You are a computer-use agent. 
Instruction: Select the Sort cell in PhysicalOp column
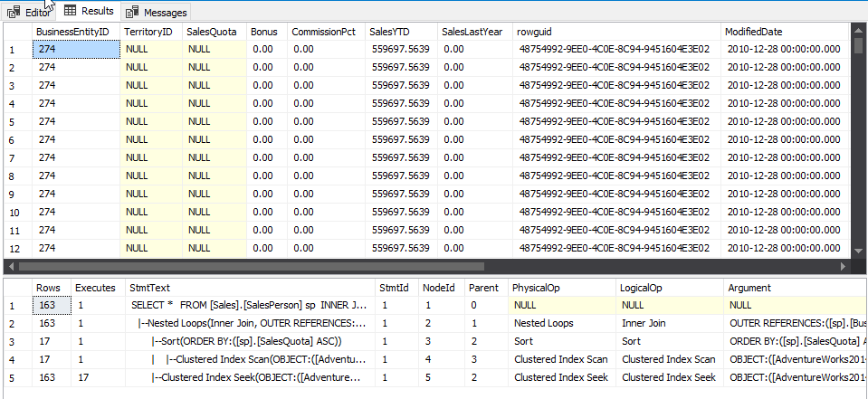(x=562, y=341)
